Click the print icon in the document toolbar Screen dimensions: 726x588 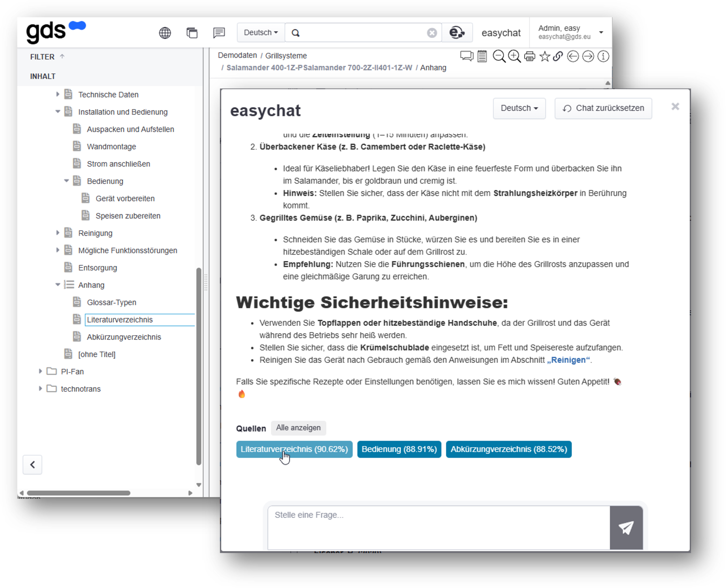pos(529,56)
